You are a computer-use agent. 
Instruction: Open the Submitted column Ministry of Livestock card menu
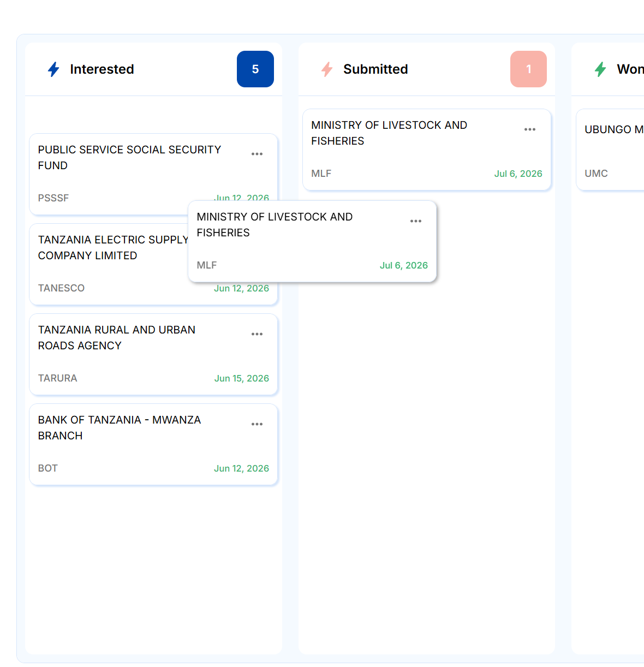tap(530, 129)
